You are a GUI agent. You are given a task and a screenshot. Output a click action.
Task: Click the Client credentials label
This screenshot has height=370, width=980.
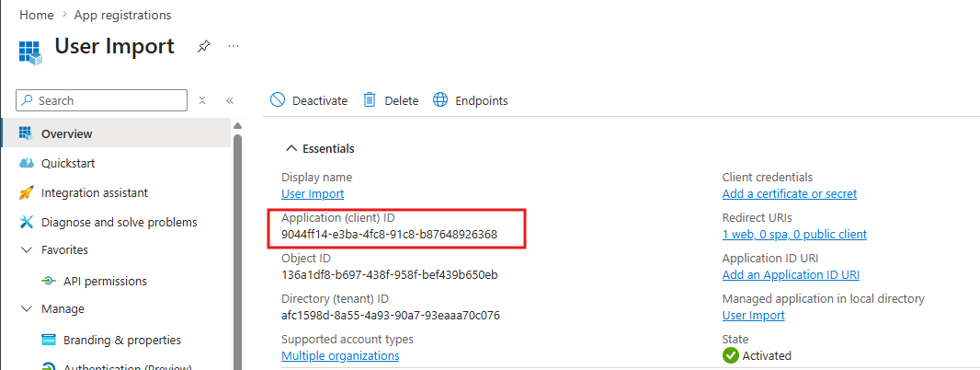(768, 177)
